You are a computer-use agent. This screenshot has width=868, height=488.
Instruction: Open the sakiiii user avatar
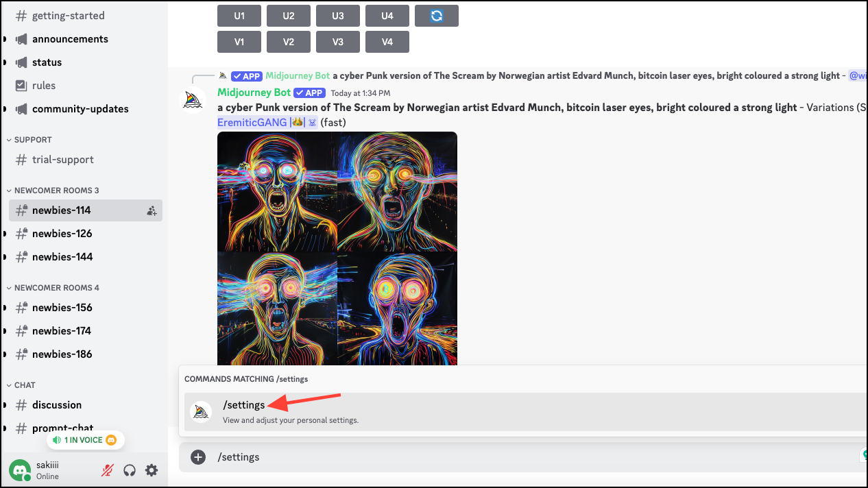point(20,470)
